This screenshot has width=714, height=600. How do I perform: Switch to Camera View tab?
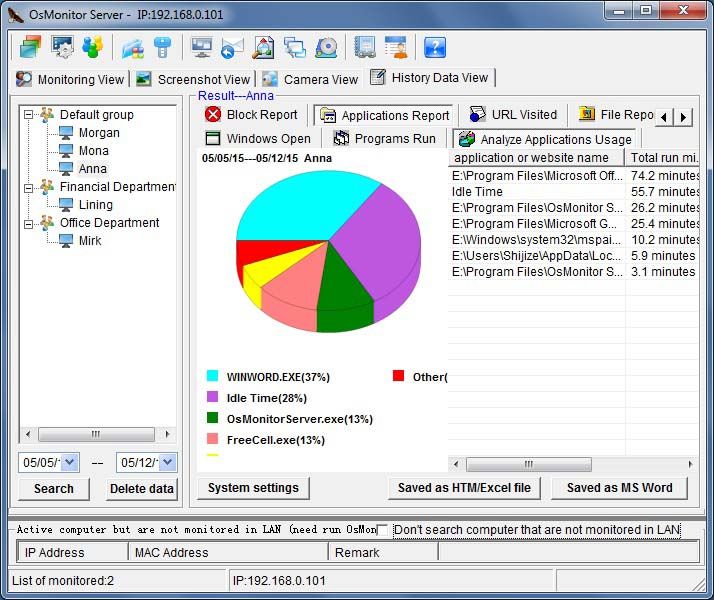[311, 79]
